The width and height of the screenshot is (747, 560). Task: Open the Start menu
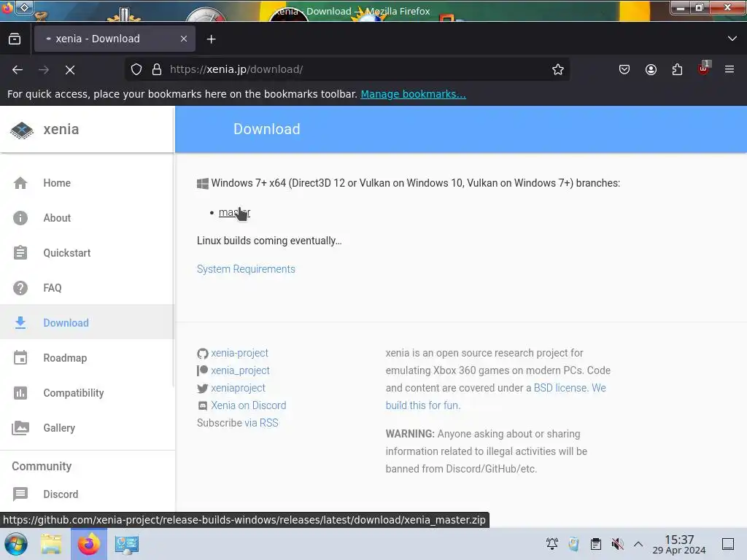[16, 544]
